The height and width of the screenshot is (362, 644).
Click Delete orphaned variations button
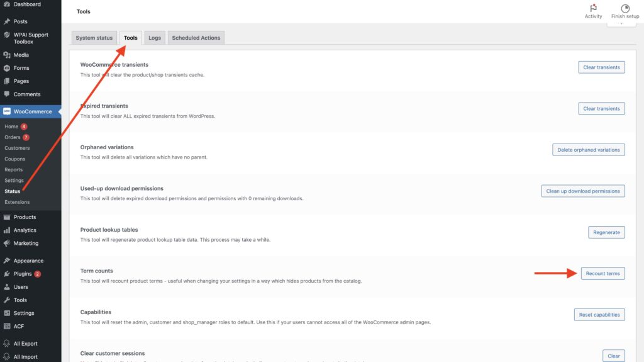click(589, 150)
